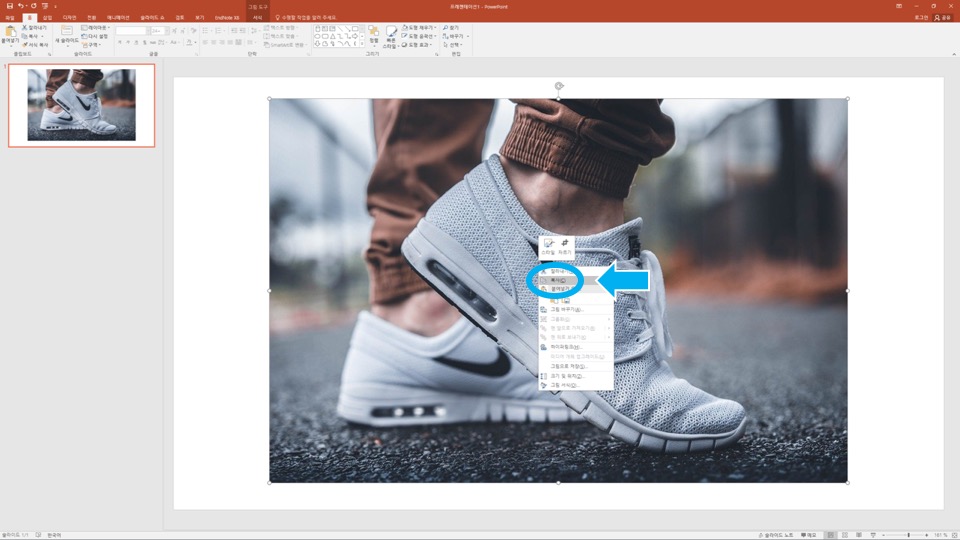Open the 보기 (View) ribbon tab

(x=200, y=18)
